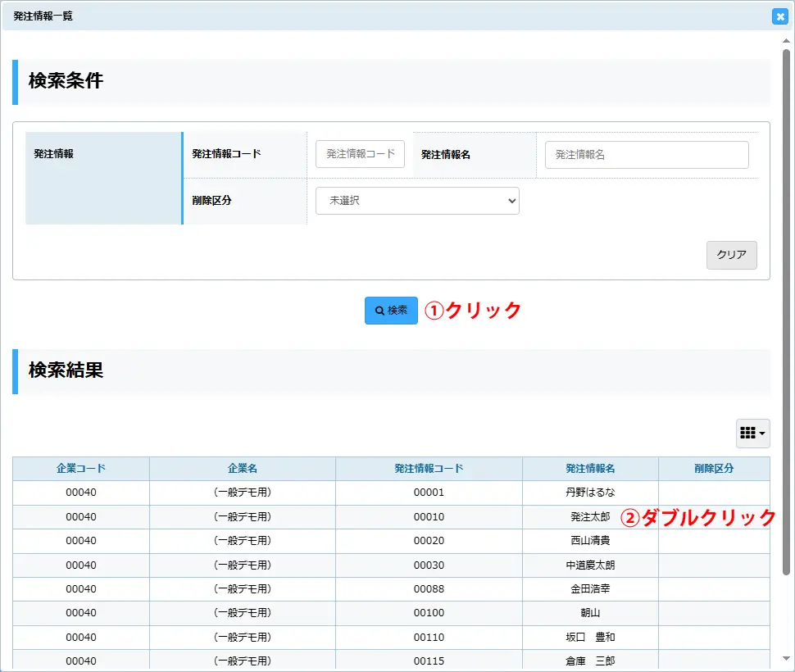The width and height of the screenshot is (795, 672).
Task: Focus the 発注情報名 input field
Action: pos(647,154)
